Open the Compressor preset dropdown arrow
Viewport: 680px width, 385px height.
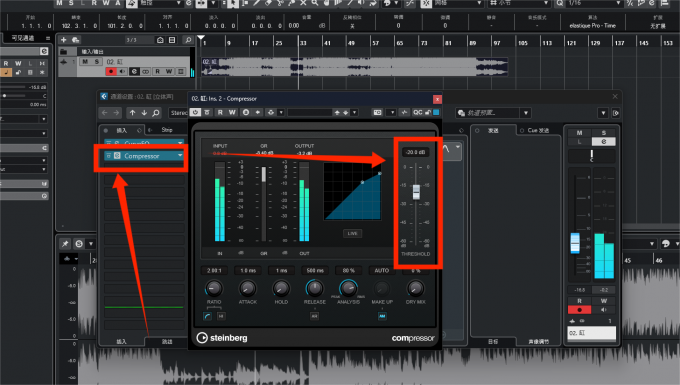[355, 112]
